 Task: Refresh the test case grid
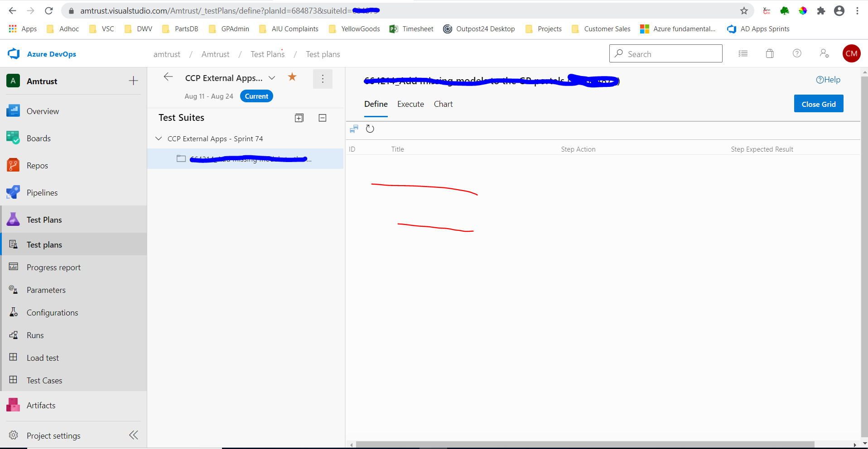370,129
